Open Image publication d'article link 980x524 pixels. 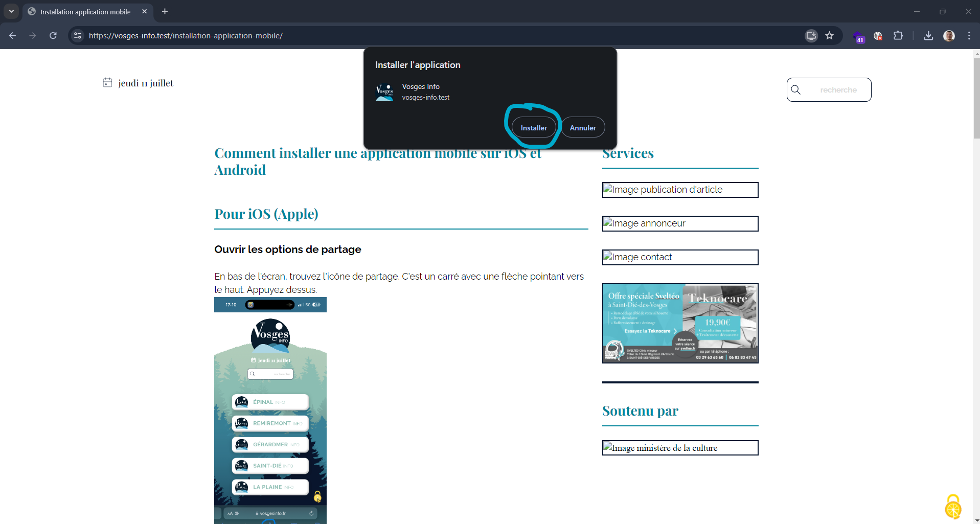[x=680, y=190]
